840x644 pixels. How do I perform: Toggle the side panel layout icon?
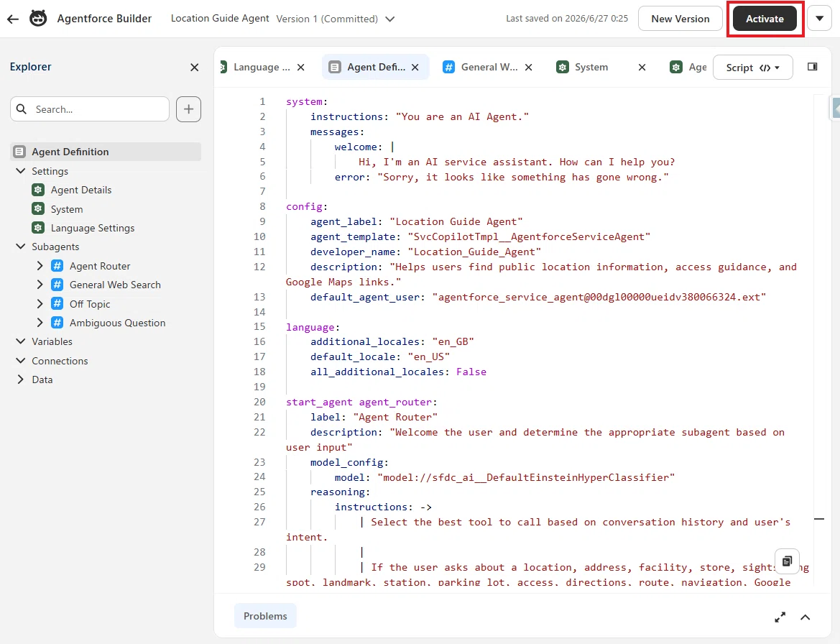813,66
